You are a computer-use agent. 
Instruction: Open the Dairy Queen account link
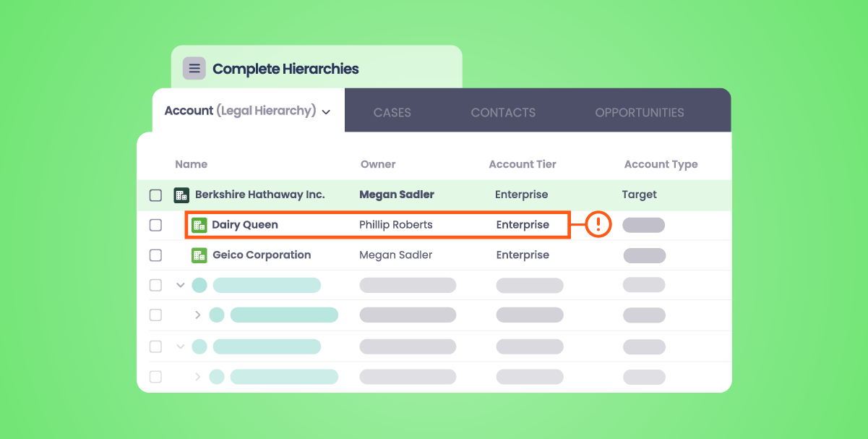click(x=245, y=225)
